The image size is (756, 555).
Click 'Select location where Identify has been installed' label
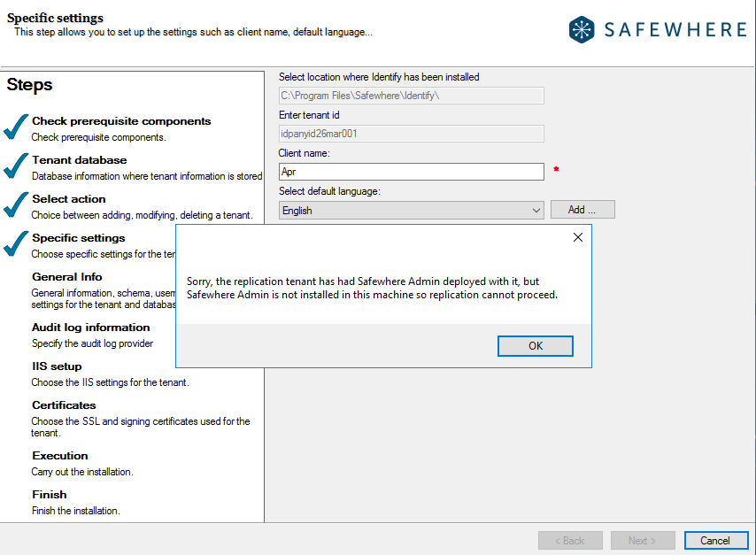(x=379, y=77)
